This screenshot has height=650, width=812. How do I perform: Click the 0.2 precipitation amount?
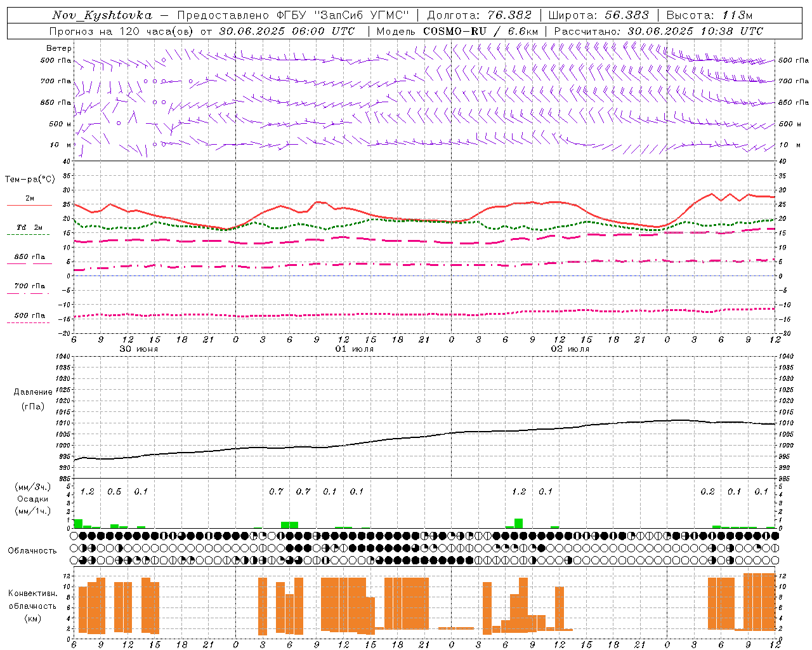[707, 492]
